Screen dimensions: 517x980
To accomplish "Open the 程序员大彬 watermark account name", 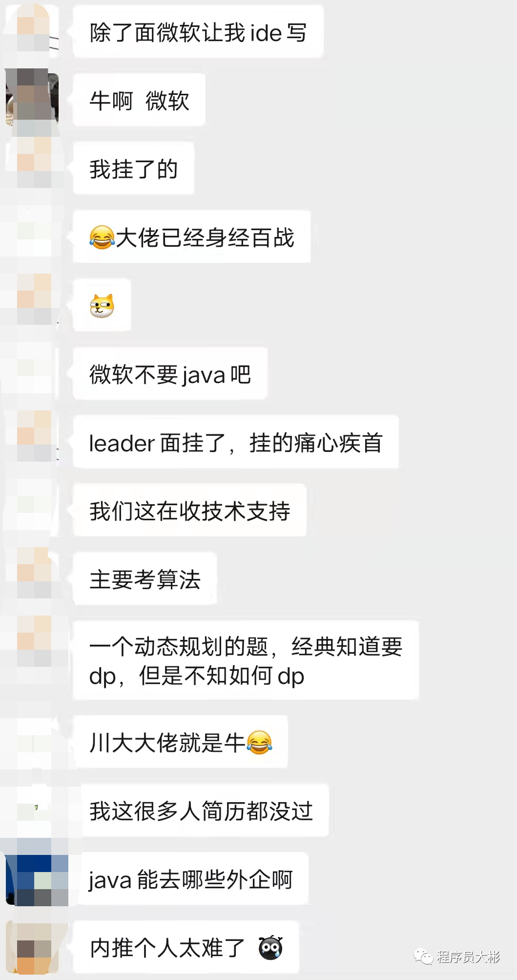I will (469, 957).
